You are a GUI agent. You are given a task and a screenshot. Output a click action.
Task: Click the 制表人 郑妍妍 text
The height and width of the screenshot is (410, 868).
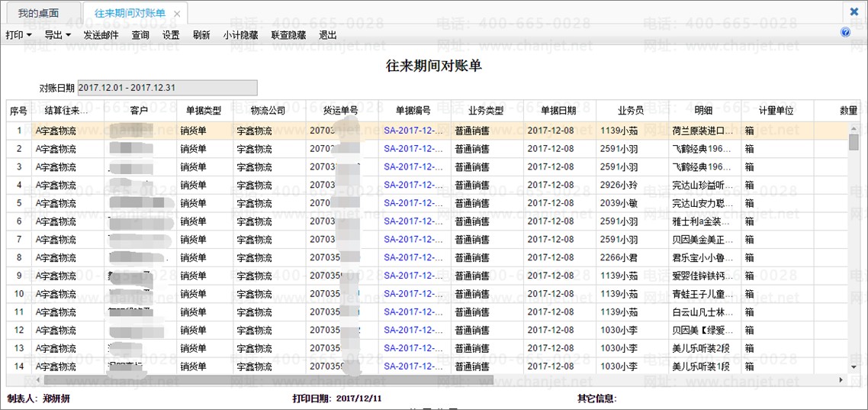(x=39, y=399)
